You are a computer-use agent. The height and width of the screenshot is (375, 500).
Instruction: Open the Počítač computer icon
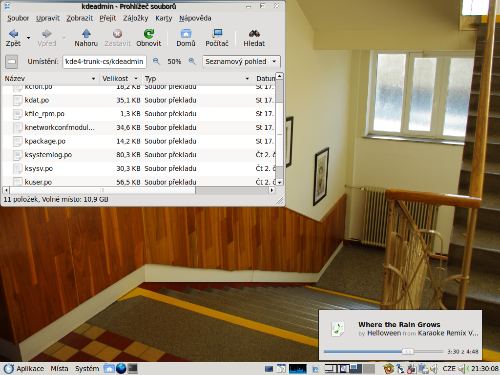(217, 33)
